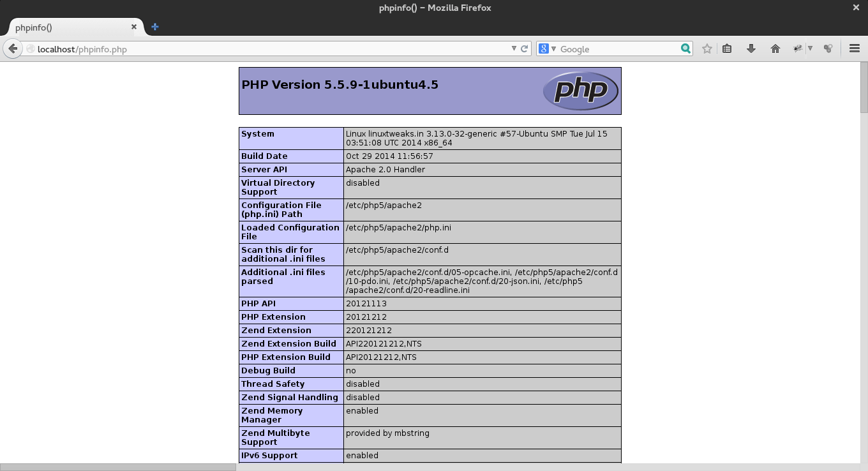Open a new tab with plus icon

154,27
